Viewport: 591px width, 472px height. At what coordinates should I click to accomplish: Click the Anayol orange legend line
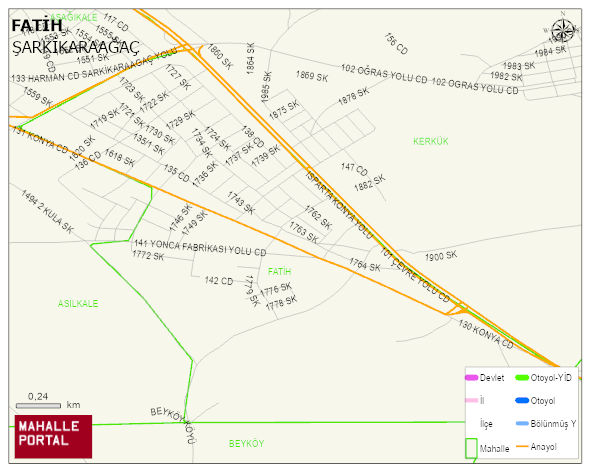point(522,446)
